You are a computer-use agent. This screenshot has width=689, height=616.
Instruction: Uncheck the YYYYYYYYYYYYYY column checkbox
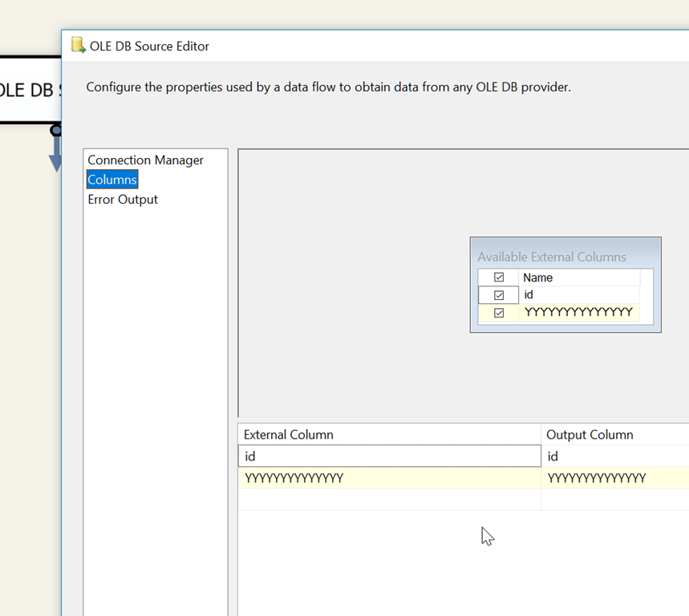[499, 313]
